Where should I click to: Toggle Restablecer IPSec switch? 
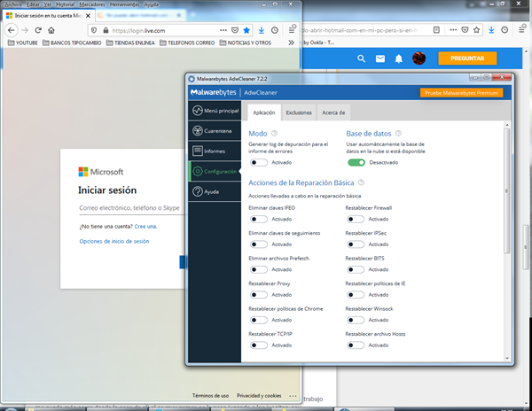coord(356,244)
